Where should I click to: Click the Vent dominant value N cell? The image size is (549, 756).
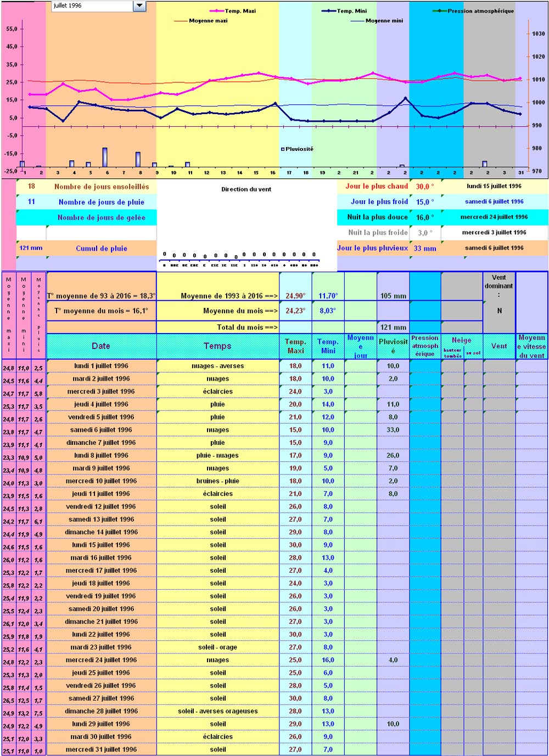pyautogui.click(x=499, y=311)
